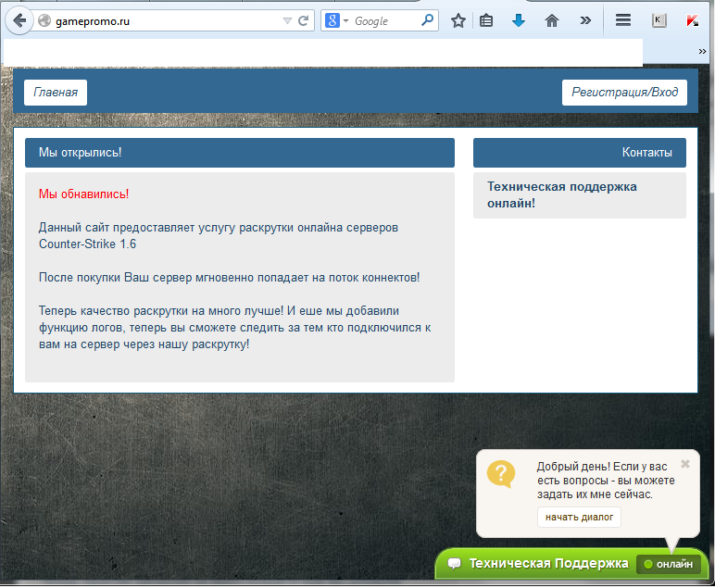The width and height of the screenshot is (715, 588).
Task: Open the Google search engine selector
Action: click(336, 21)
